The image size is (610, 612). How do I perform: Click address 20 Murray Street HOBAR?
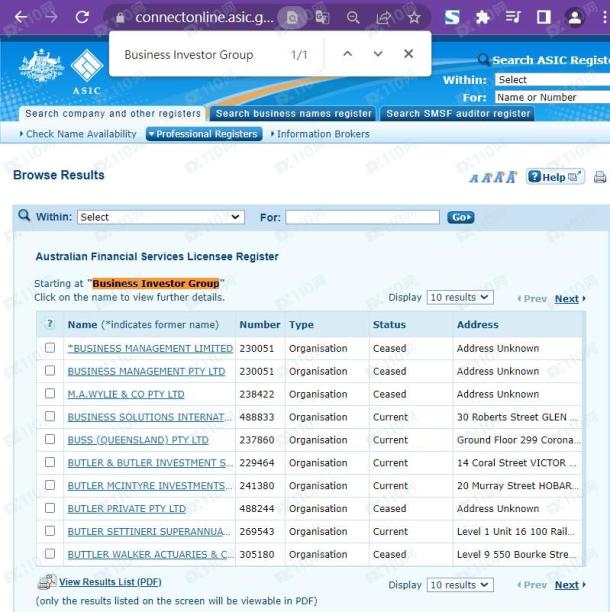(x=518, y=486)
